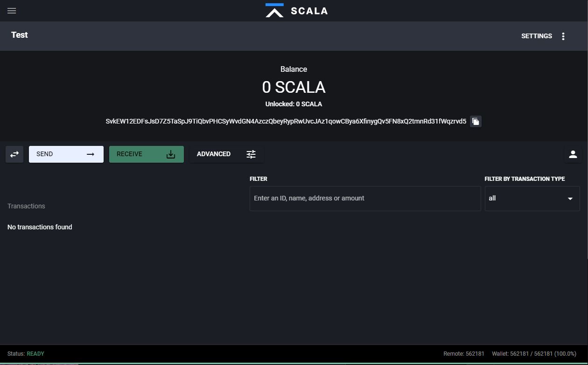Click the No transactions found message

point(40,227)
